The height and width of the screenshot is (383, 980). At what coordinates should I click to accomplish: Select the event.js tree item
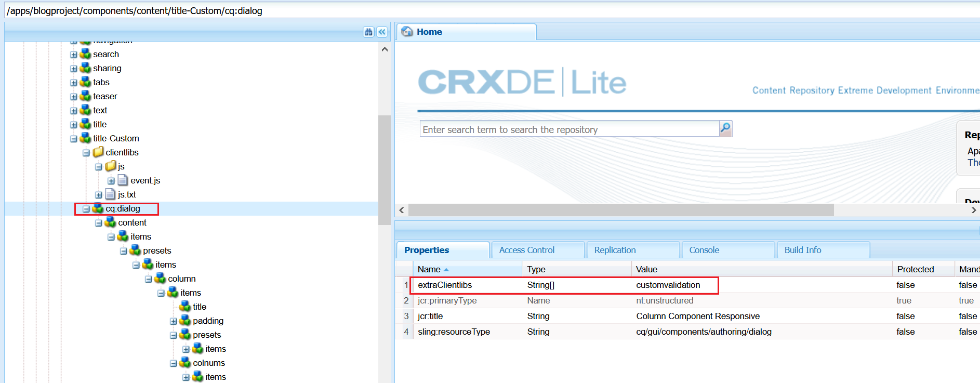145,180
